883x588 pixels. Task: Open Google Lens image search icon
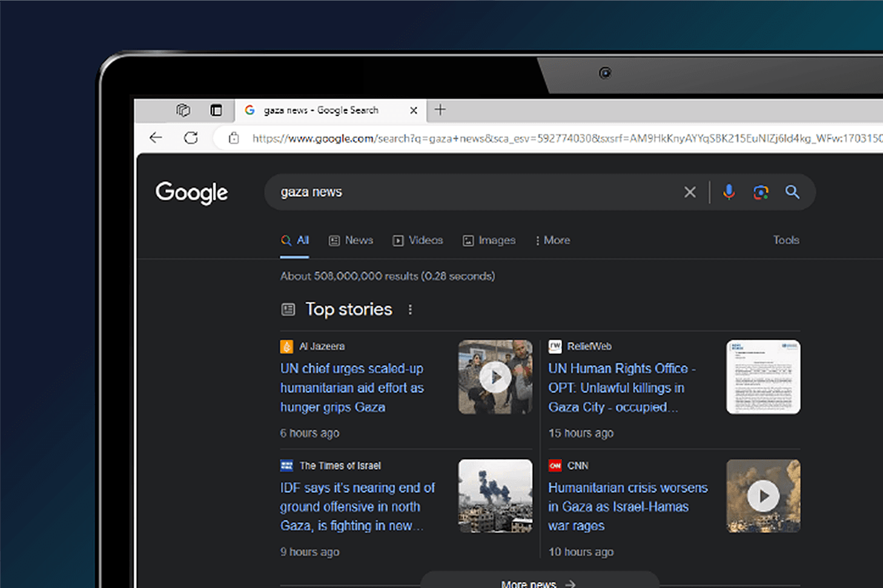pyautogui.click(x=761, y=192)
